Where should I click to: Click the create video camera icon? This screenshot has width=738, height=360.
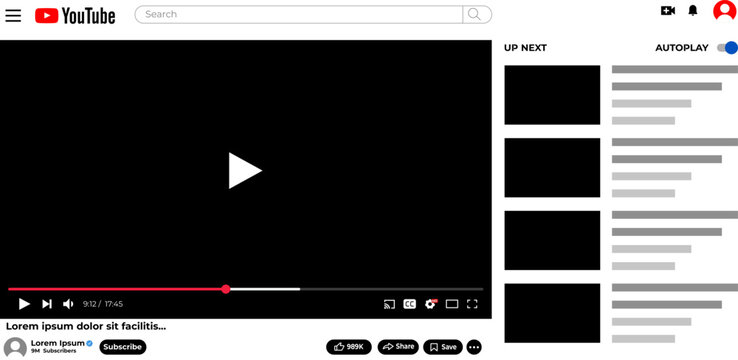[x=668, y=10]
